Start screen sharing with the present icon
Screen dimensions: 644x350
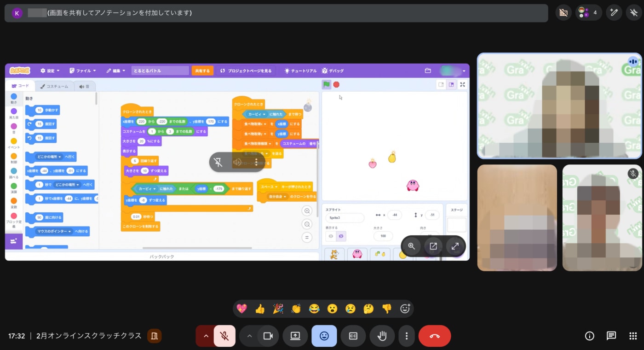pyautogui.click(x=295, y=336)
